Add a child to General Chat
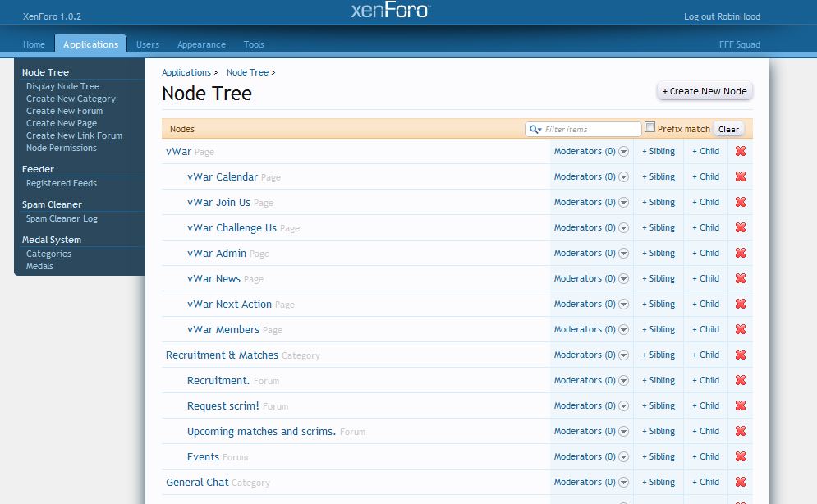The width and height of the screenshot is (817, 504). tap(705, 482)
